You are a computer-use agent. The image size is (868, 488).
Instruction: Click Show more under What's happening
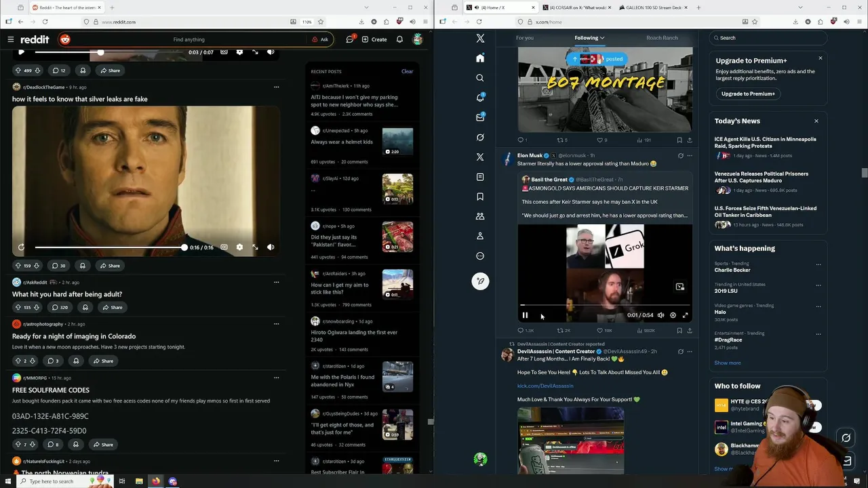(x=727, y=363)
